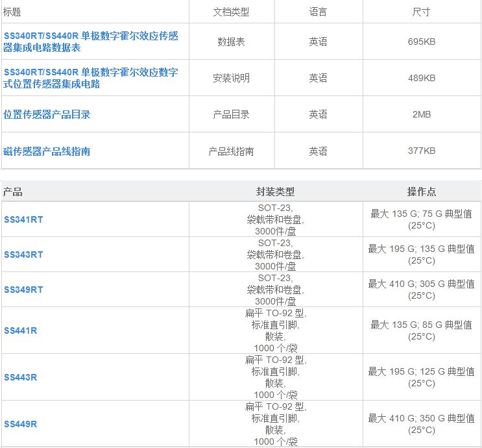Select the 2MB file size cell

[x=421, y=114]
